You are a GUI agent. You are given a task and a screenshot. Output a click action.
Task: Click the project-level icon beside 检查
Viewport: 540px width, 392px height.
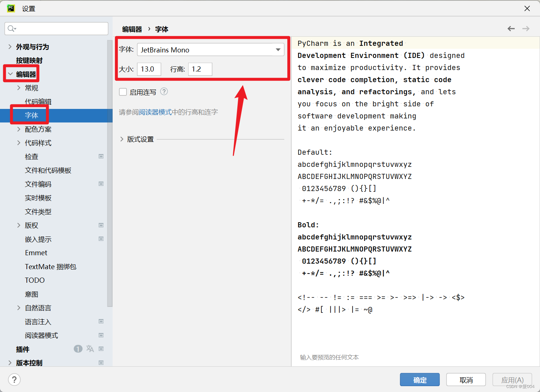click(x=101, y=156)
